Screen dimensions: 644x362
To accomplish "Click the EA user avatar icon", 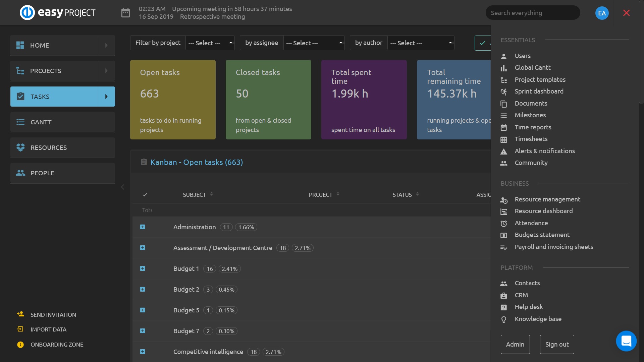I will pos(602,13).
